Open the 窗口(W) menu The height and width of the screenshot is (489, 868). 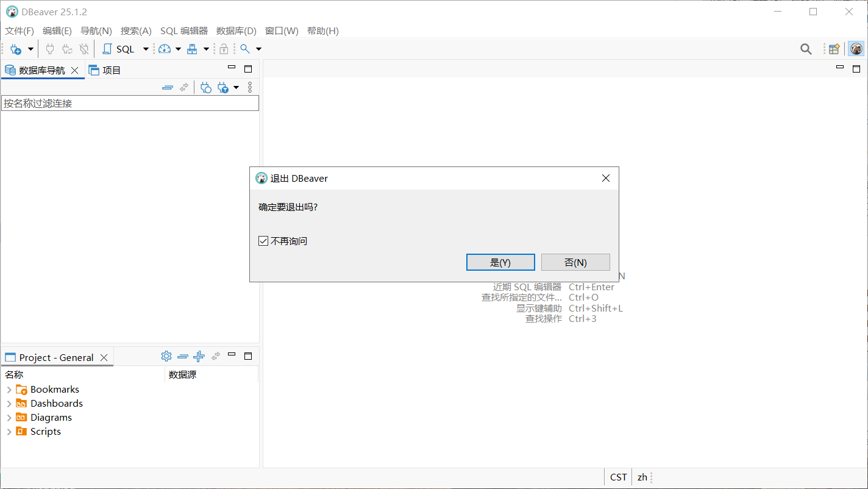click(x=282, y=31)
